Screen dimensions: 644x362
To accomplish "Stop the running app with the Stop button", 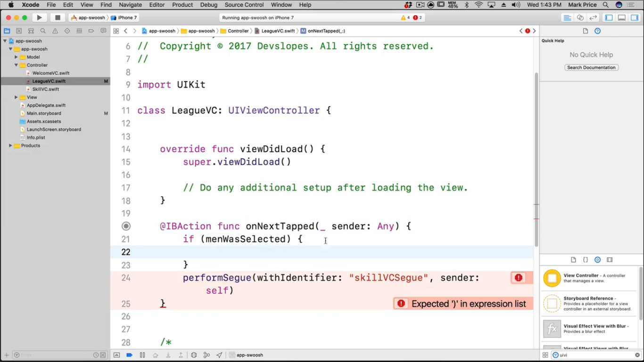I will pyautogui.click(x=58, y=17).
